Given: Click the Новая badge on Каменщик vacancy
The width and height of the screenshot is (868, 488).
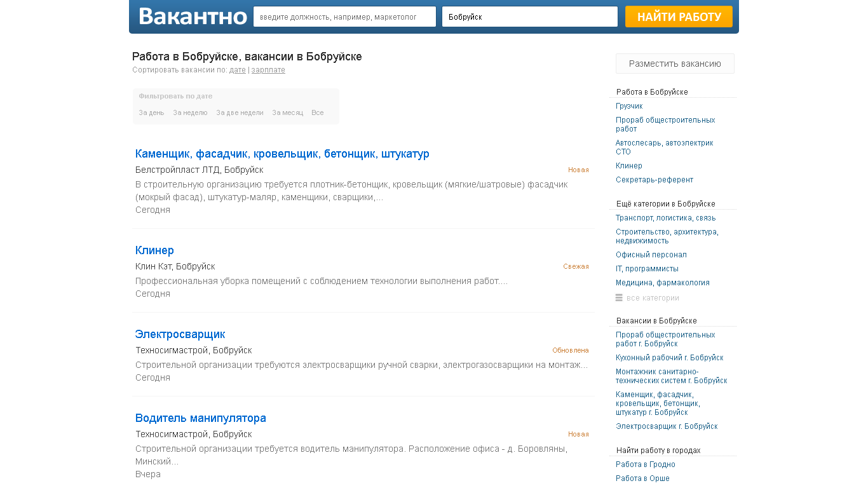Looking at the screenshot, I should pos(578,170).
